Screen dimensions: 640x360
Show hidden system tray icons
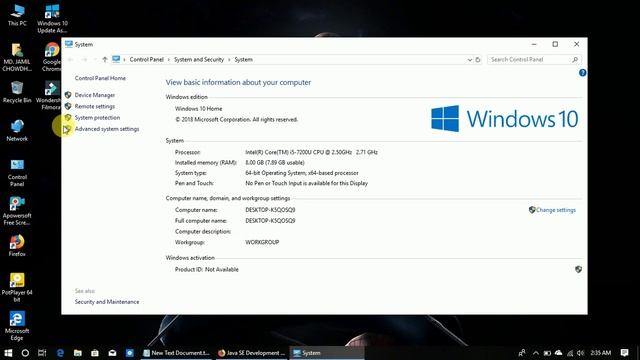(536, 353)
